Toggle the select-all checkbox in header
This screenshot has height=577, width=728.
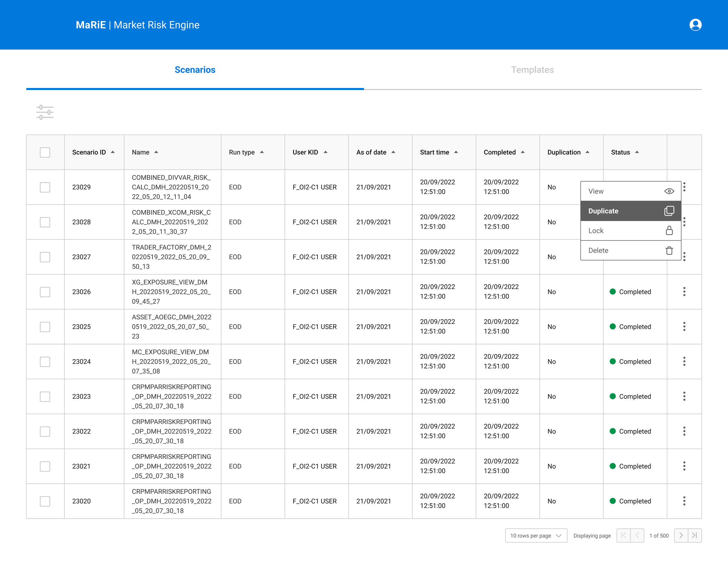[x=45, y=152]
